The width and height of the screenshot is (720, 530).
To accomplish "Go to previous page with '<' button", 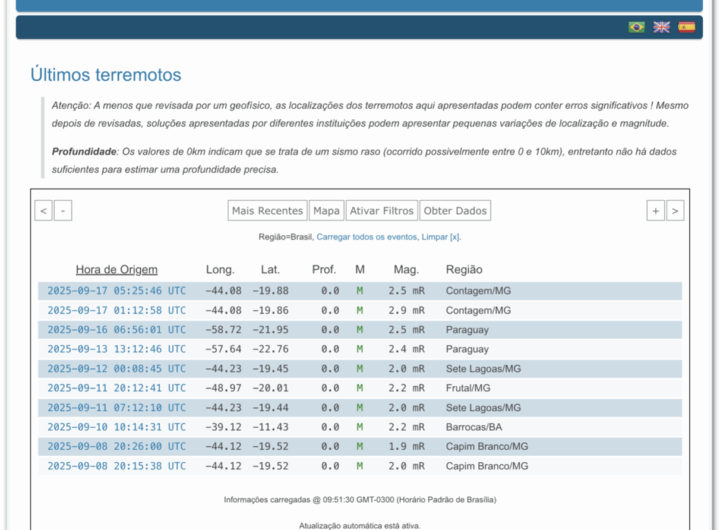I will coord(43,211).
